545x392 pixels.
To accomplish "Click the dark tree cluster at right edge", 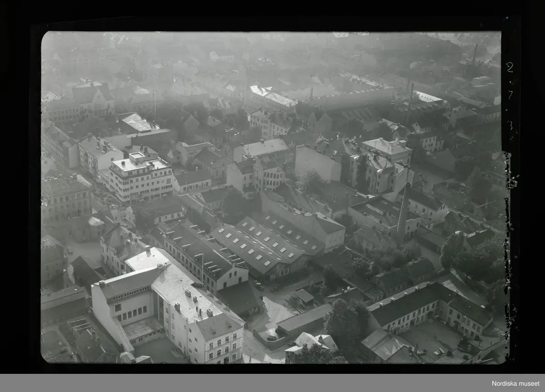I will point(472,254).
